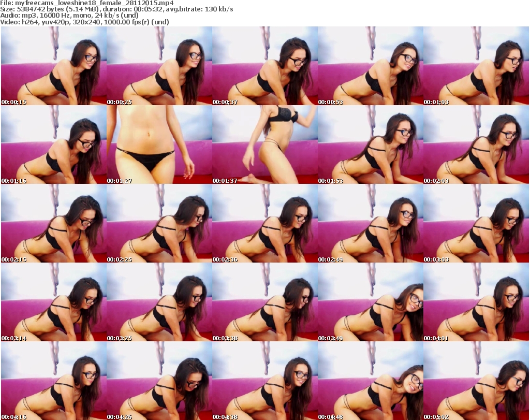Image resolution: width=530 pixels, height=420 pixels.
Task: Select the thumbnail stamped 00:00:25
Action: click(159, 66)
